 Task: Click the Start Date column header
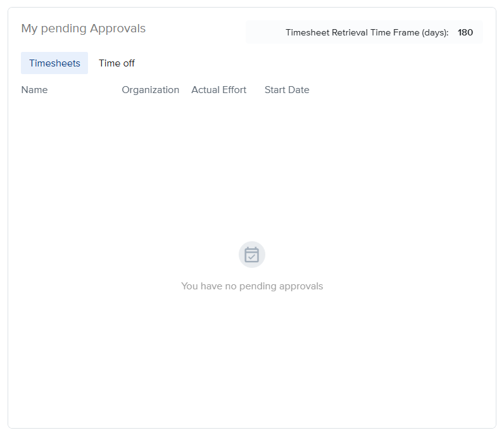[x=287, y=90]
